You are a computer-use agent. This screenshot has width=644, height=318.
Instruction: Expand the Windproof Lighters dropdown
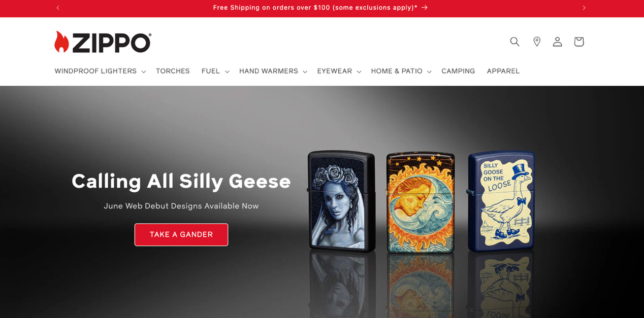click(x=101, y=71)
